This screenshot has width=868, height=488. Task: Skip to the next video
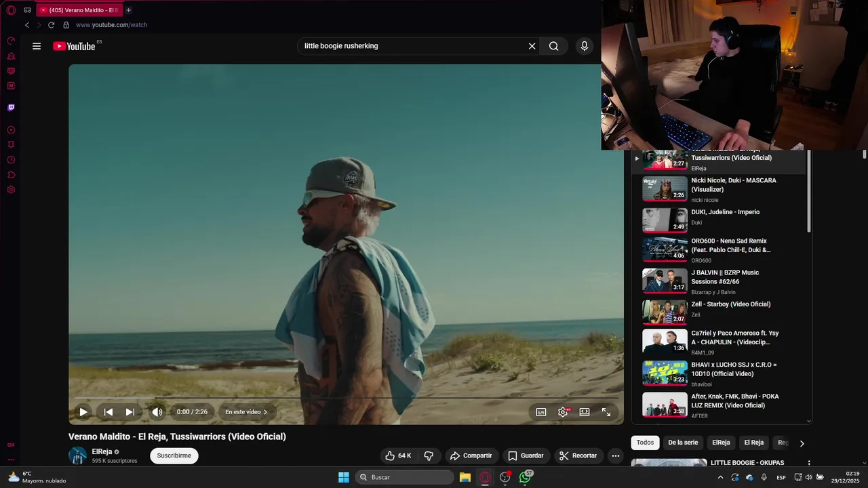tap(130, 412)
